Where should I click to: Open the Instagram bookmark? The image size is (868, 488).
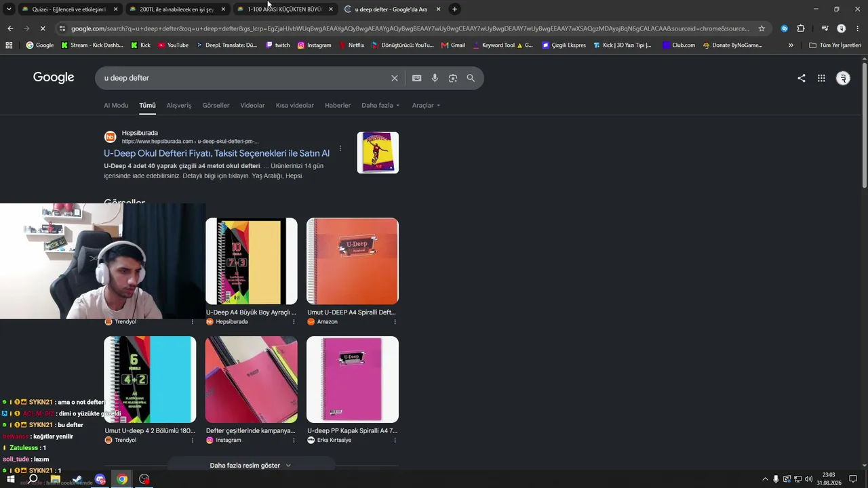pyautogui.click(x=314, y=45)
